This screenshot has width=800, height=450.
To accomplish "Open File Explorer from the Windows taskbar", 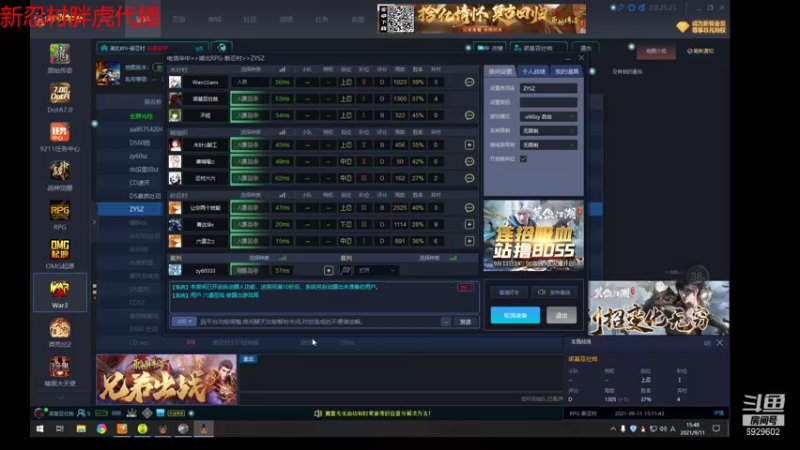I will [x=81, y=429].
